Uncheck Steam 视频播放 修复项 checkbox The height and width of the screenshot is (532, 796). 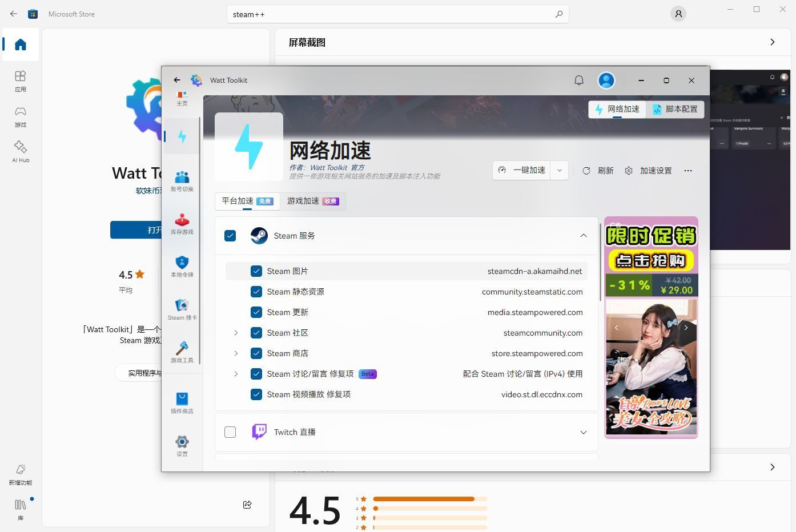click(256, 394)
